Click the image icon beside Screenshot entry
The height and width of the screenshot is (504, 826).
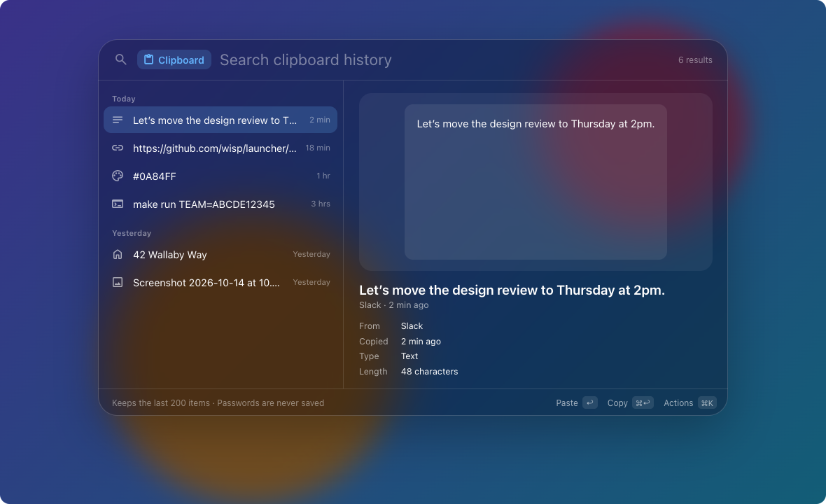[x=118, y=282]
